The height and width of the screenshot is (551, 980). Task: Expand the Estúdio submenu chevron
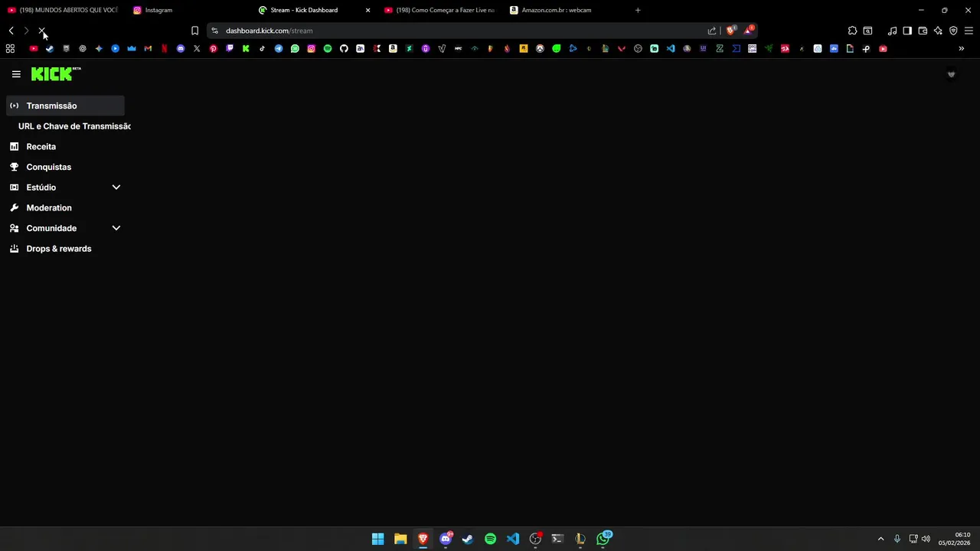coord(116,187)
